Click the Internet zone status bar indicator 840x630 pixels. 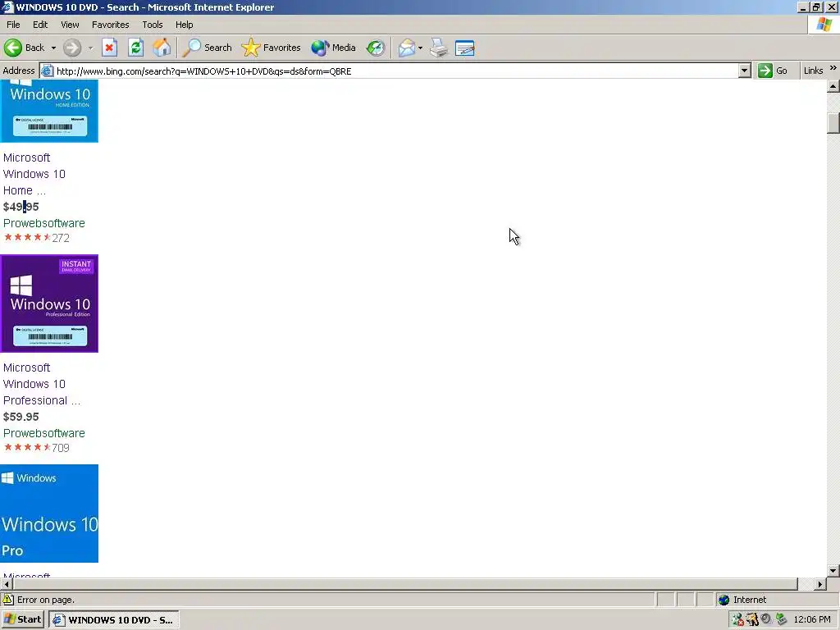[x=742, y=600]
